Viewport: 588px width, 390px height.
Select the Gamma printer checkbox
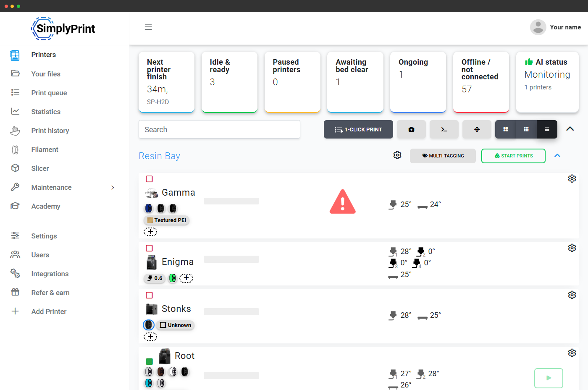tap(149, 179)
